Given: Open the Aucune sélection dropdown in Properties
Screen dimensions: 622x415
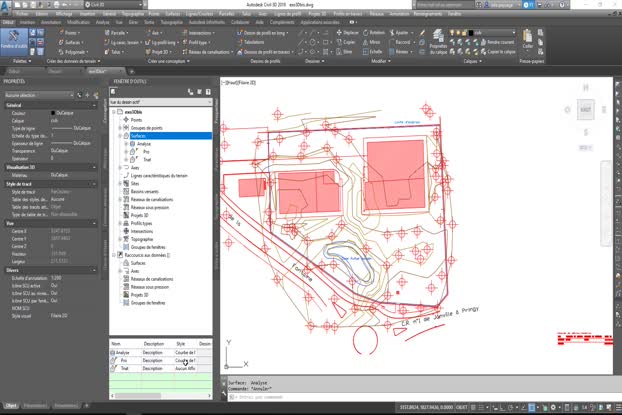Looking at the screenshot, I should (39, 95).
